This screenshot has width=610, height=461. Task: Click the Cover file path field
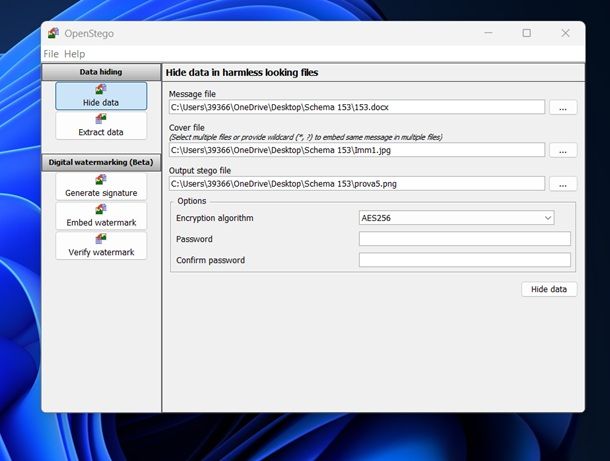tap(357, 150)
